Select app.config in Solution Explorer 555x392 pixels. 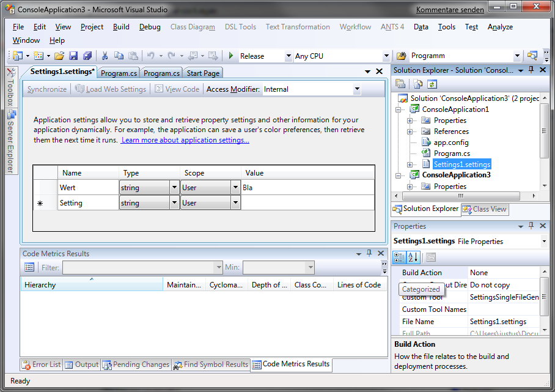[451, 142]
